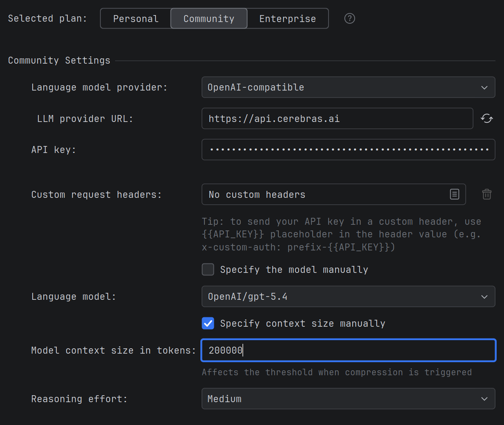Expand the Reasoning effort chevron
This screenshot has height=425, width=504.
484,399
